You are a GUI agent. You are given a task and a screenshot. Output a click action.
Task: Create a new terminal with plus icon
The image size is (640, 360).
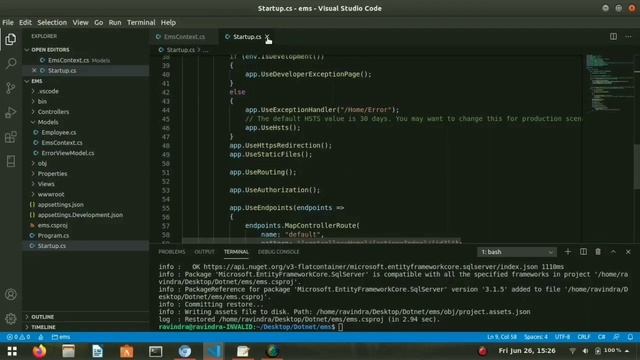coord(568,252)
